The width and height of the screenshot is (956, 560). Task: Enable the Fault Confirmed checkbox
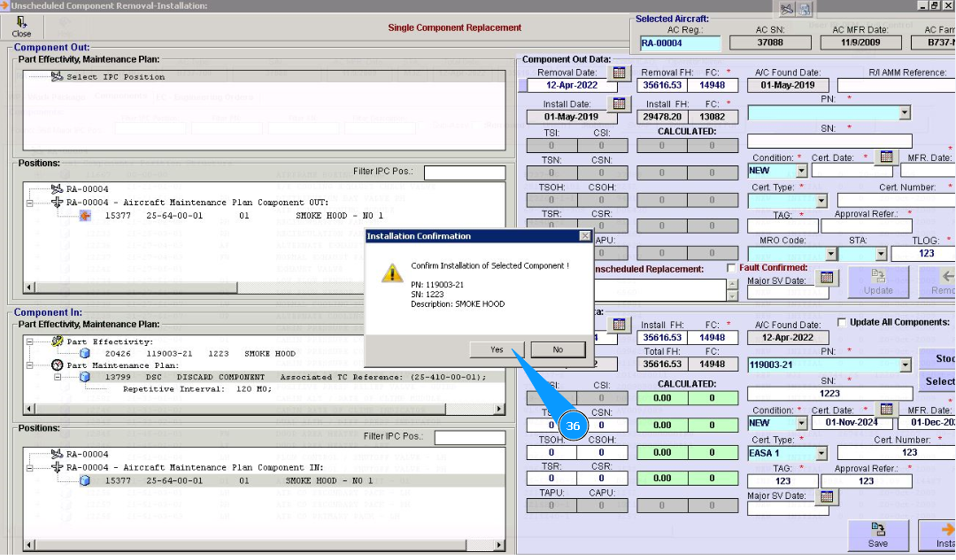coord(731,268)
